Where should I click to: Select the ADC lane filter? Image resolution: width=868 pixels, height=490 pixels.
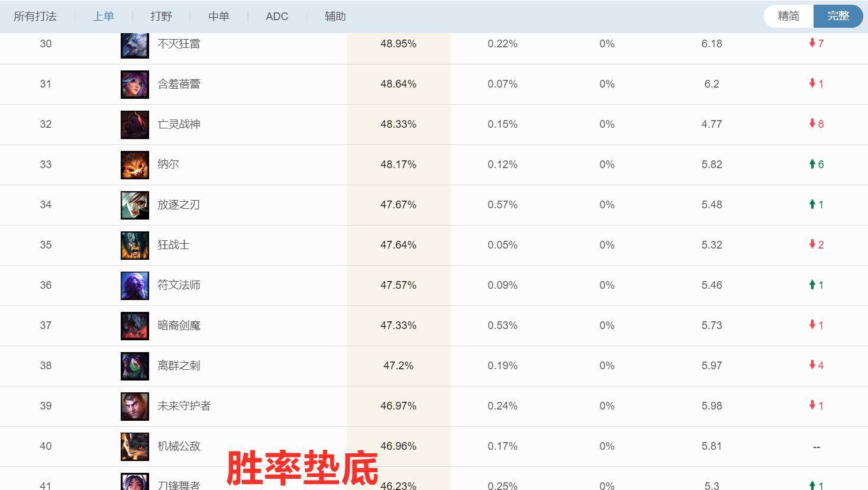pos(277,17)
